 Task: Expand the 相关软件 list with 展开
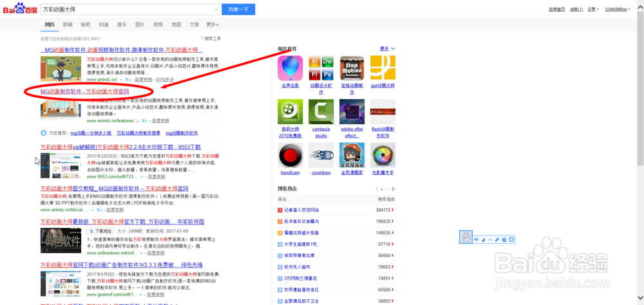tap(387, 48)
